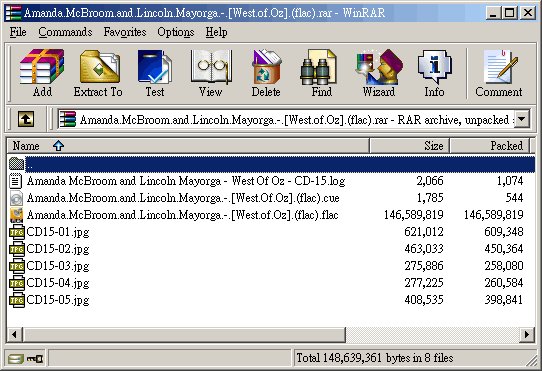The height and width of the screenshot is (371, 542).
Task: Open the File menu
Action: (18, 32)
